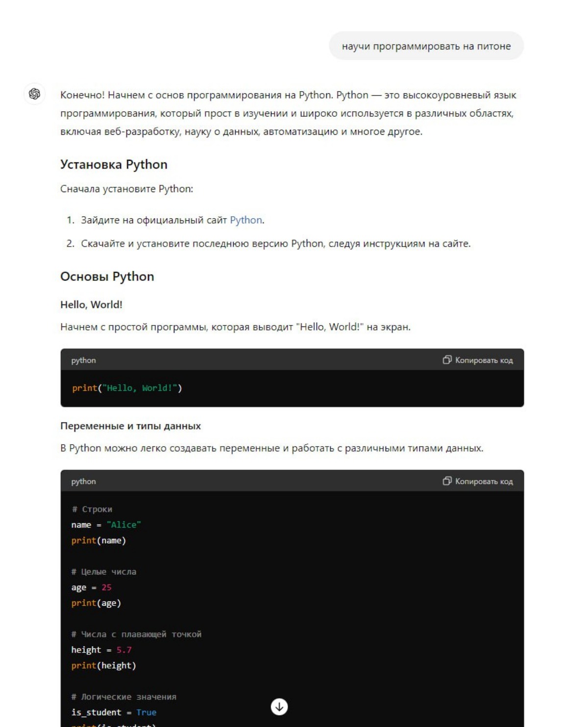Image resolution: width=588 pixels, height=727 pixels.
Task: Click the name = "Alice" code line
Action: (106, 525)
